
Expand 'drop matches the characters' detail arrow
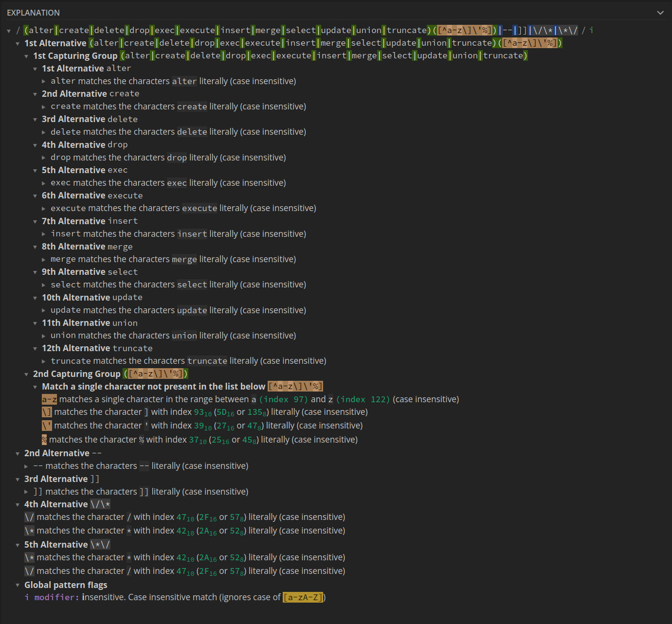click(44, 158)
